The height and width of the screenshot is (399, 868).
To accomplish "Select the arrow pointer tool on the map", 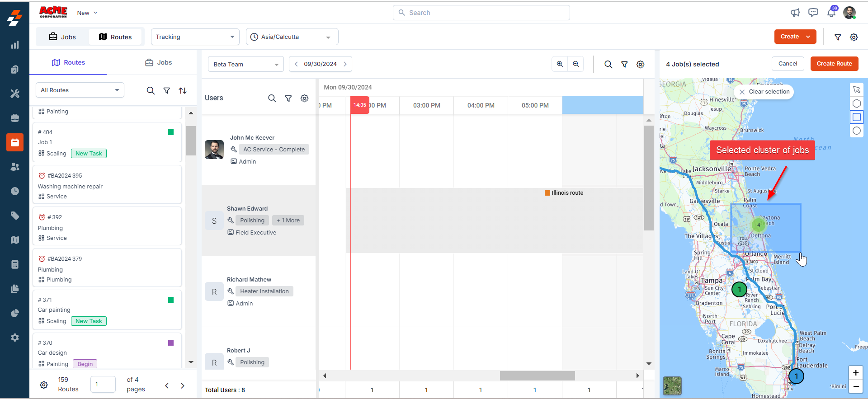I will (x=857, y=89).
